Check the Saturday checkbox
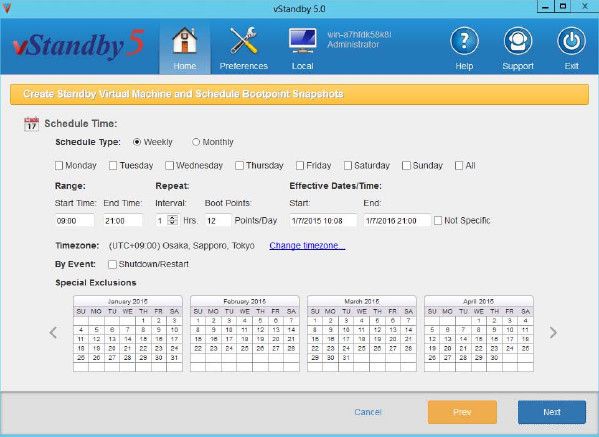The width and height of the screenshot is (599, 437). pyautogui.click(x=348, y=165)
